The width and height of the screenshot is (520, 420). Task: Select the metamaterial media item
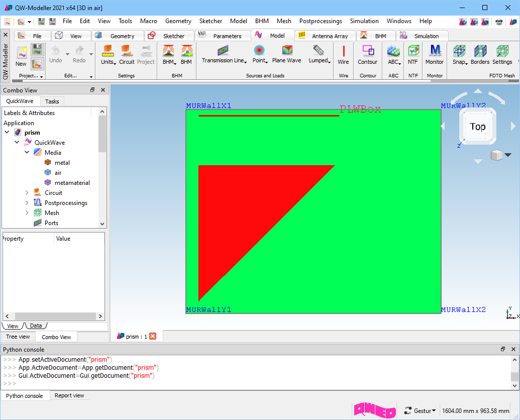[x=72, y=183]
